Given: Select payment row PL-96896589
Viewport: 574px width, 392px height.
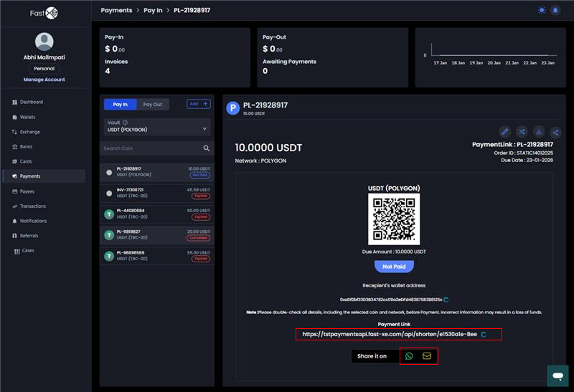Looking at the screenshot, I should coord(157,256).
